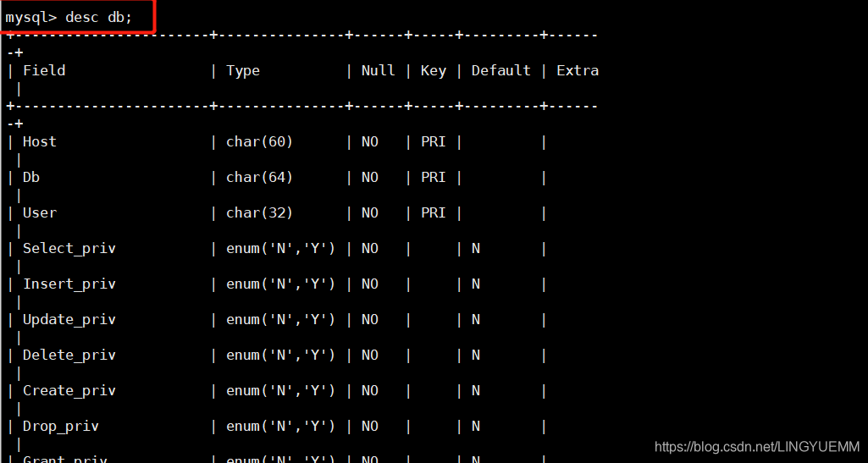Click the NO null value in Db row
Viewport: 868px width, 463px height.
370,177
